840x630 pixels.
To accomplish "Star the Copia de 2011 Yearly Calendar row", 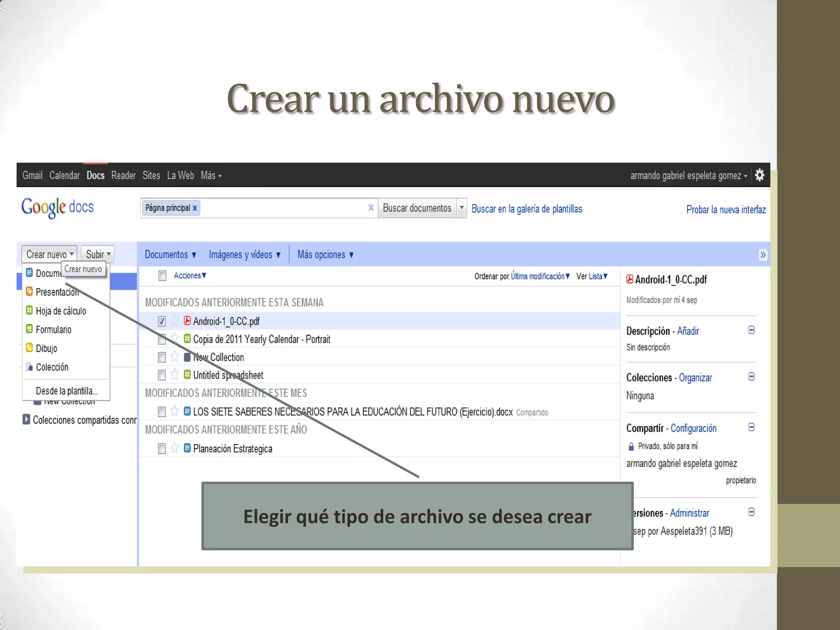I will click(174, 339).
